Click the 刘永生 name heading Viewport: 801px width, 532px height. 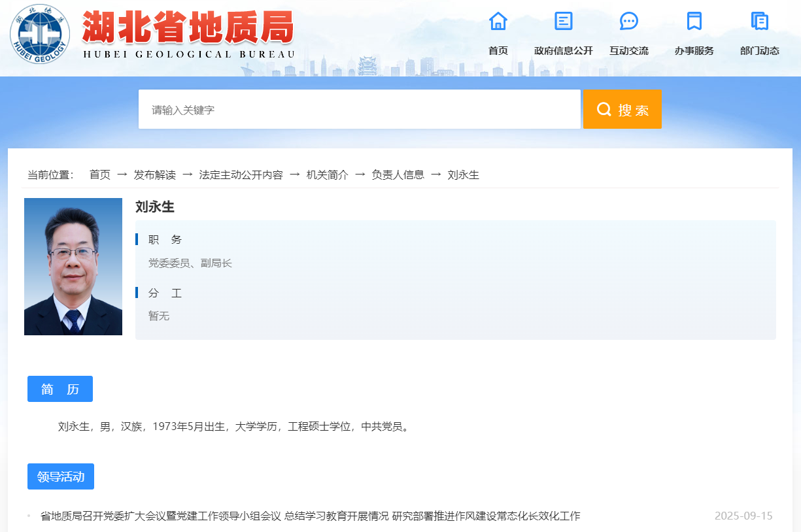[155, 207]
